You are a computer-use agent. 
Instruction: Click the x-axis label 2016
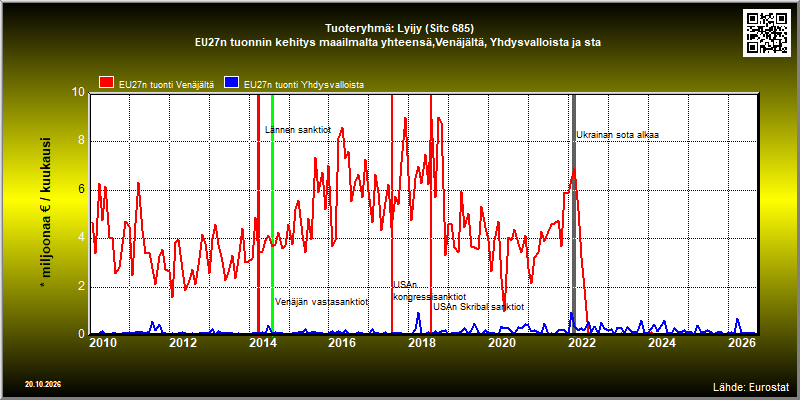(342, 342)
